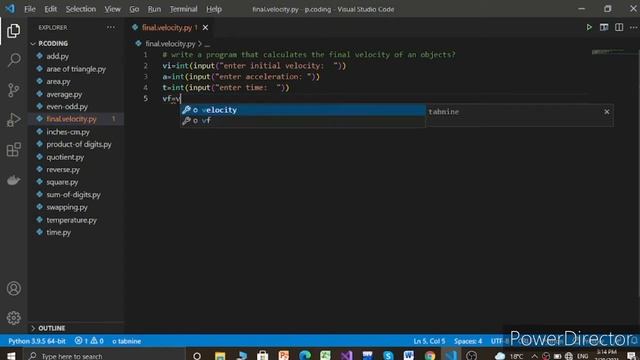Viewport: 640px width, 360px height.
Task: Click code line 2 initial velocity input
Action: tap(254, 66)
